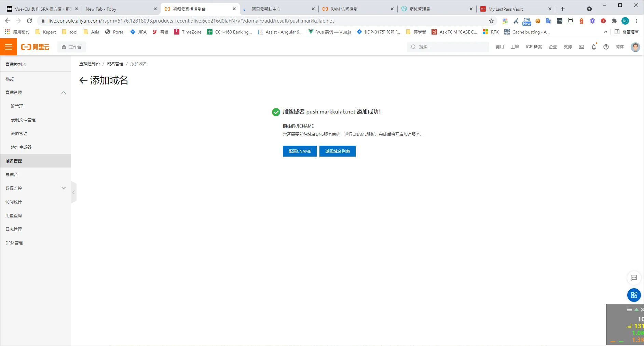Bookmark page with the star icon
This screenshot has height=346, width=644.
point(491,21)
